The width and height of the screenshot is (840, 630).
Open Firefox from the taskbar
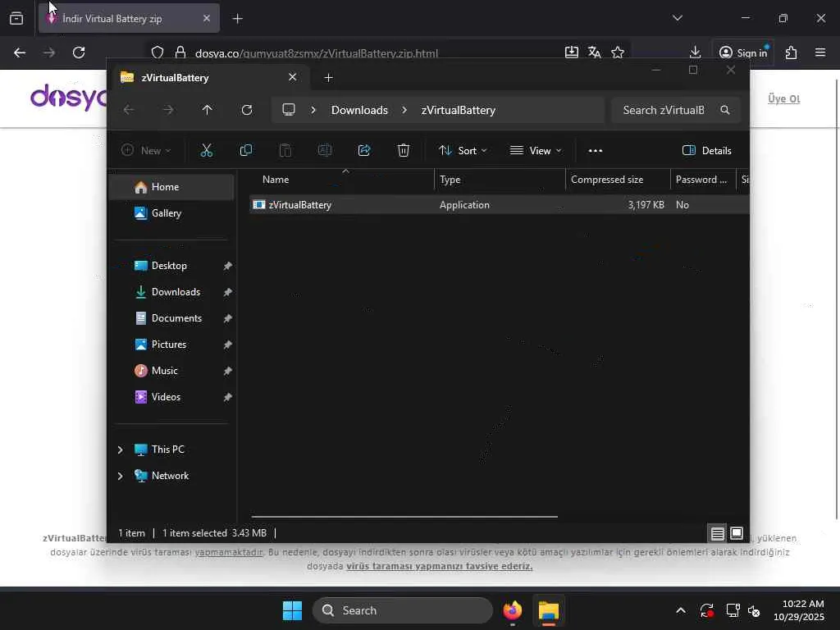pyautogui.click(x=512, y=610)
